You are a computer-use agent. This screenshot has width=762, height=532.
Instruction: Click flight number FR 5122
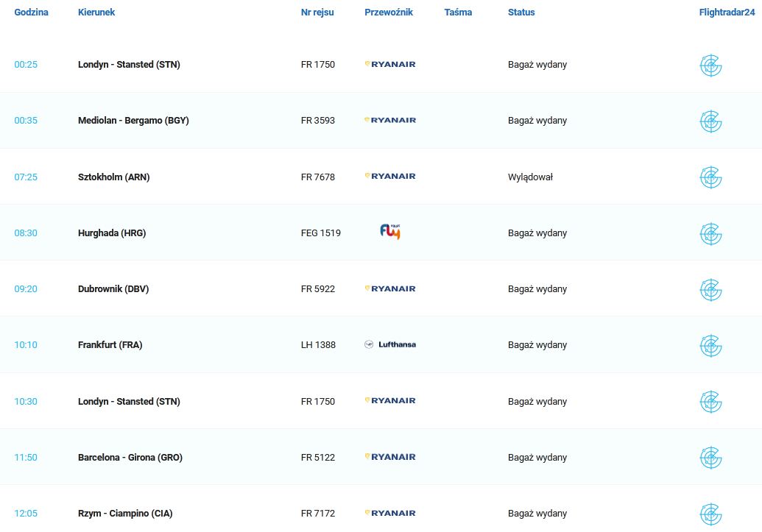(x=318, y=458)
